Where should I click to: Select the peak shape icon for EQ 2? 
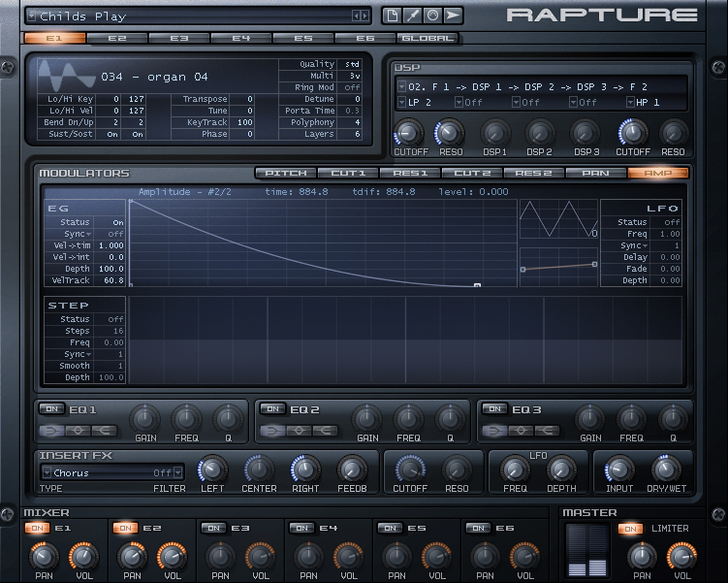click(x=300, y=431)
